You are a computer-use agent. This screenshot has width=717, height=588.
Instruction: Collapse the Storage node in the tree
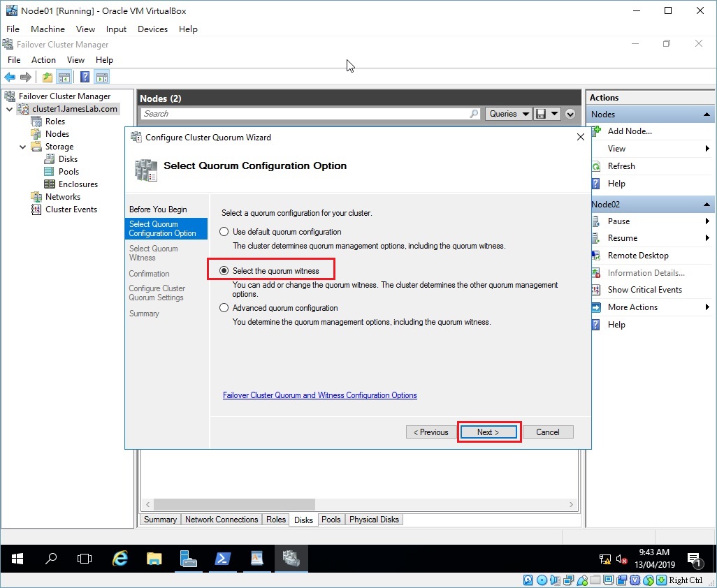coord(22,146)
